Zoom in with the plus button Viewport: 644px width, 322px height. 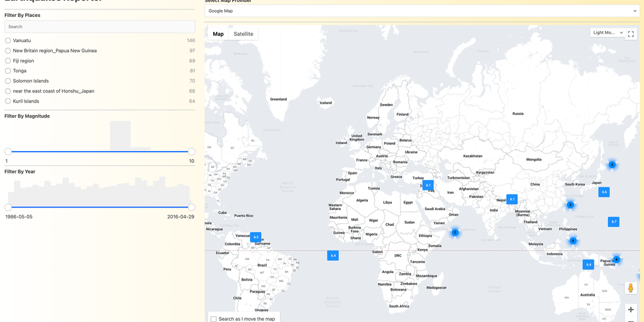pyautogui.click(x=631, y=309)
